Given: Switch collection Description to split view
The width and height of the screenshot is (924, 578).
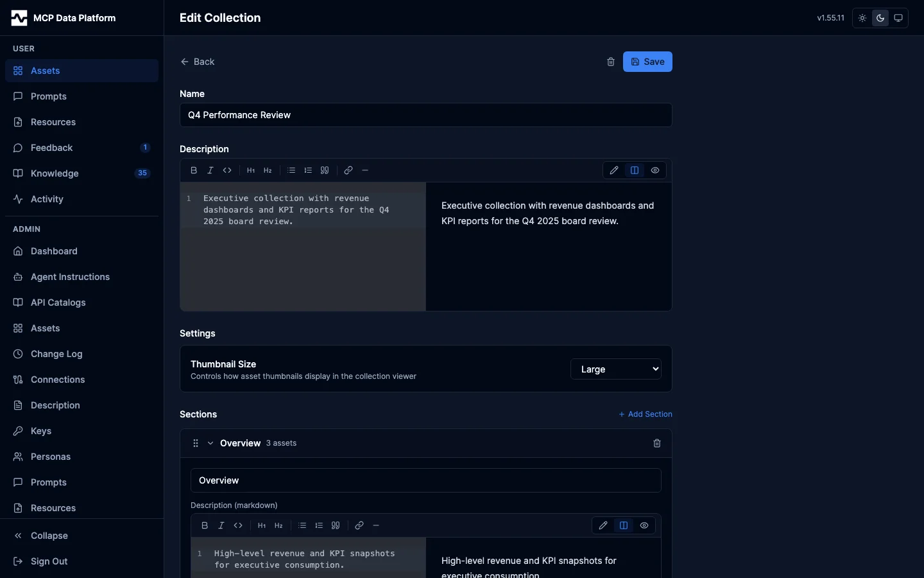Looking at the screenshot, I should coord(635,170).
